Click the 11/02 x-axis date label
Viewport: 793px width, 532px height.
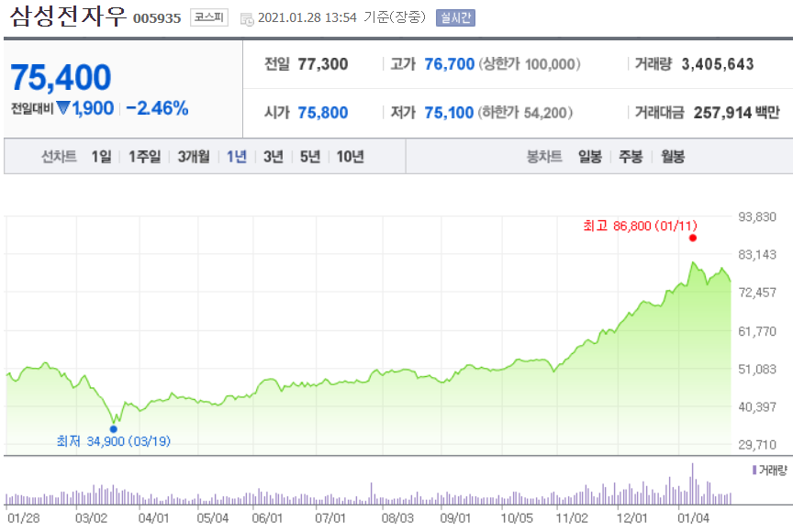click(x=572, y=518)
